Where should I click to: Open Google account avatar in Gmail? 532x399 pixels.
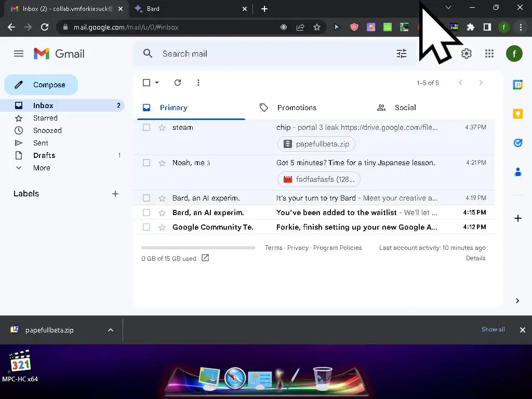pos(514,54)
